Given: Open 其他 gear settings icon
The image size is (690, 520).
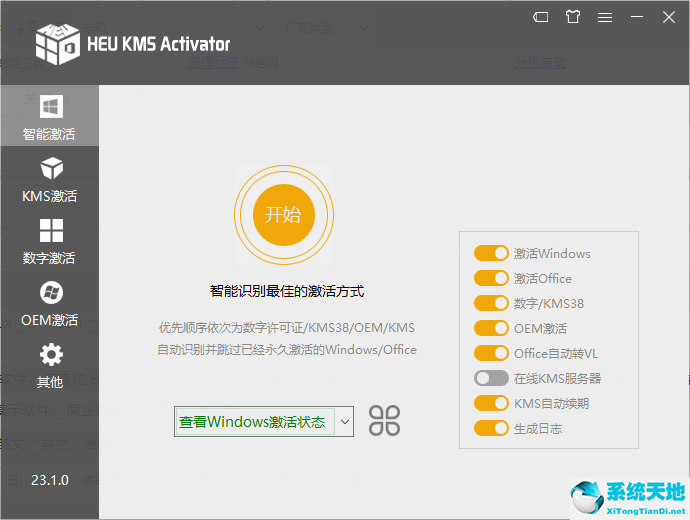Looking at the screenshot, I should coord(51,354).
